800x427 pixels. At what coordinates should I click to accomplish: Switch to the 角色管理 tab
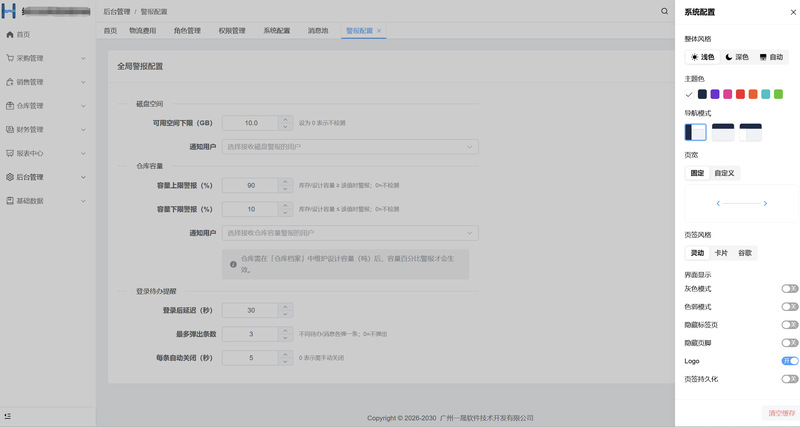click(x=187, y=31)
